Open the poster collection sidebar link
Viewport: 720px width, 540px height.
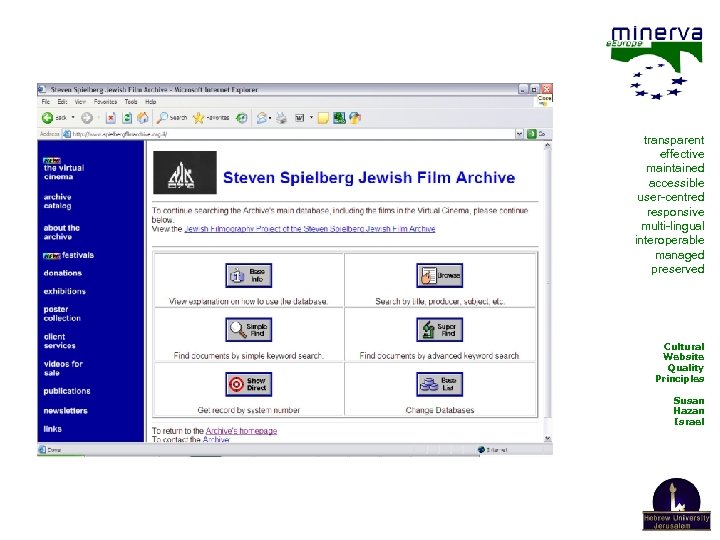click(62, 314)
